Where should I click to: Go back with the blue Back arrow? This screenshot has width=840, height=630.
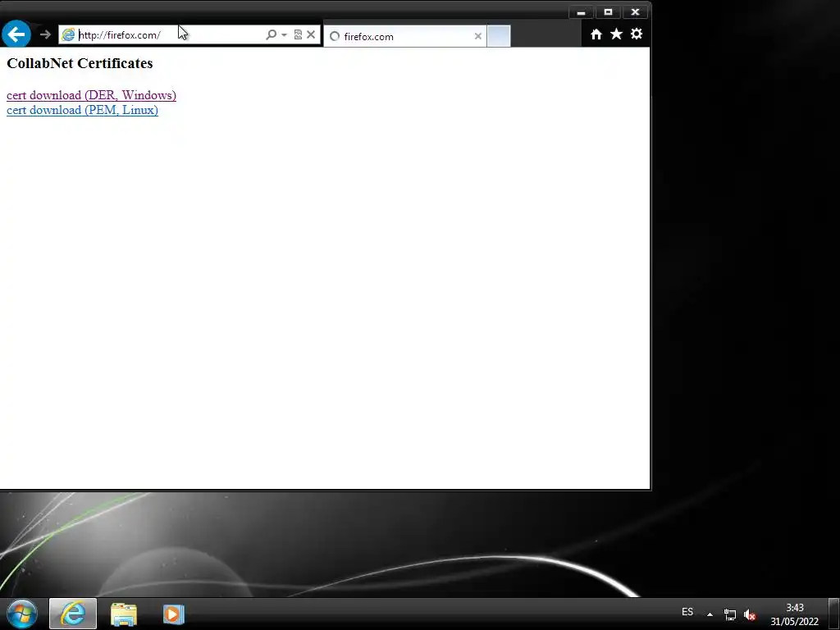(x=16, y=34)
